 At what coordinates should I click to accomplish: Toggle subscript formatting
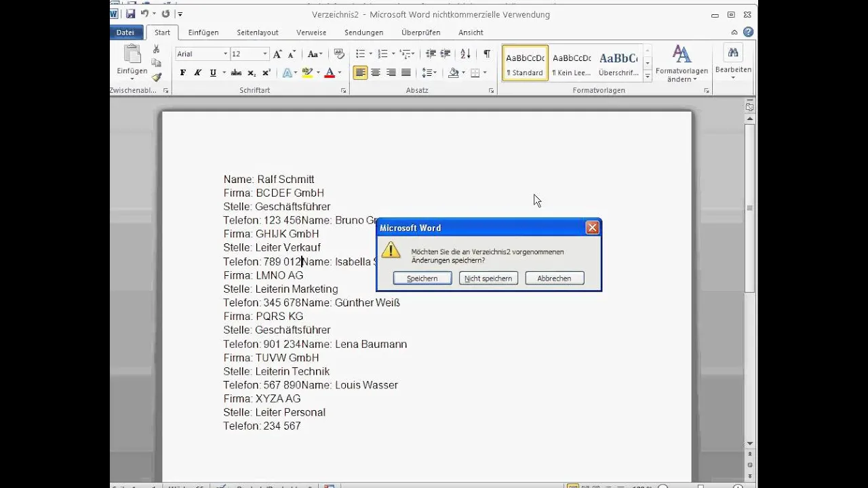click(x=252, y=73)
